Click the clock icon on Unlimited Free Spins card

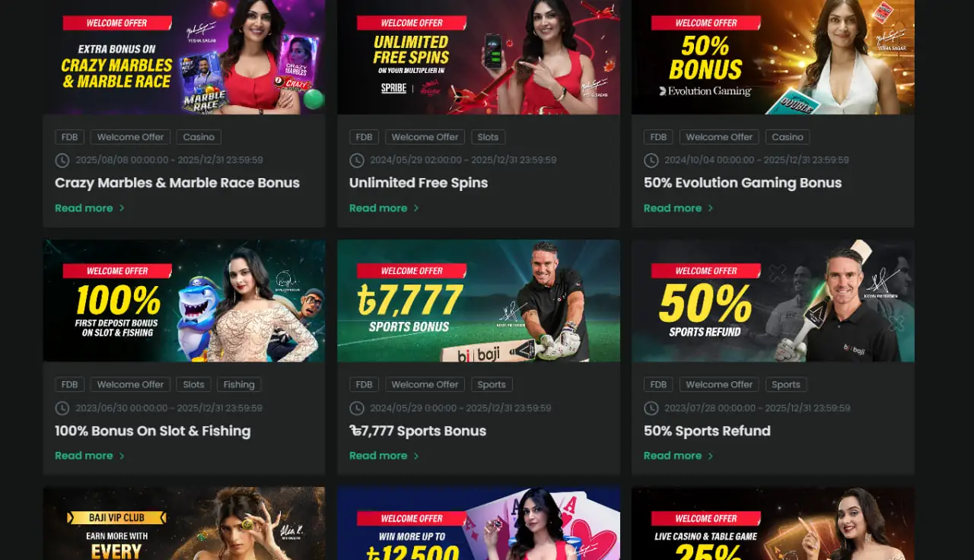pos(356,161)
